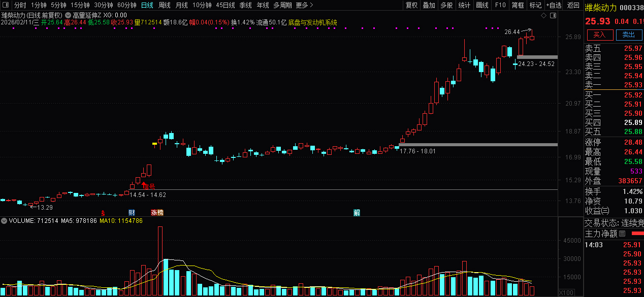Open the 财 financial marker on timeline
This screenshot has height=297, width=644.
pyautogui.click(x=132, y=212)
